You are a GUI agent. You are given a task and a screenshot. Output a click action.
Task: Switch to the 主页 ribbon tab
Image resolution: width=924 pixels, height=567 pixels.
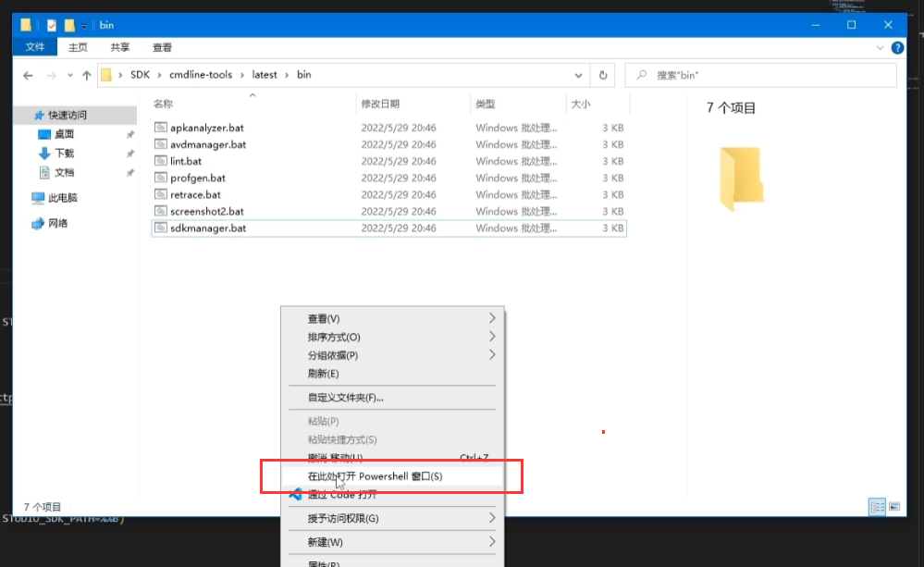pos(78,47)
